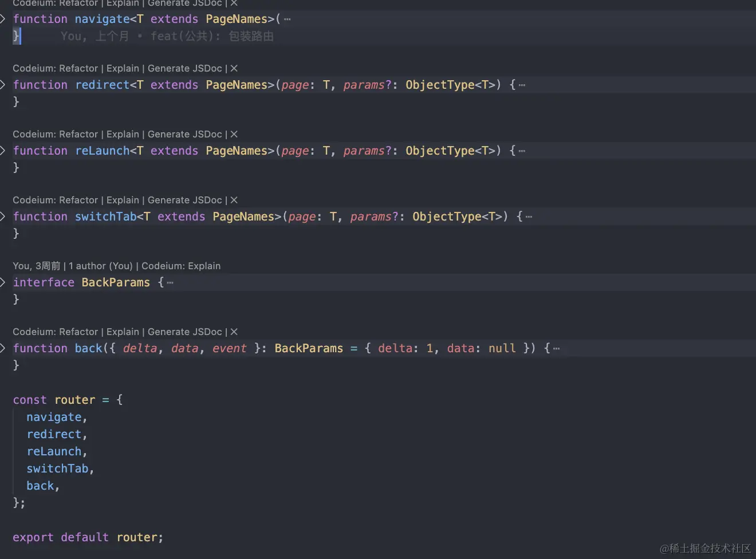Click the inline blame 'feat(公共): 包装路由' annotation
The height and width of the screenshot is (559, 756).
point(212,36)
